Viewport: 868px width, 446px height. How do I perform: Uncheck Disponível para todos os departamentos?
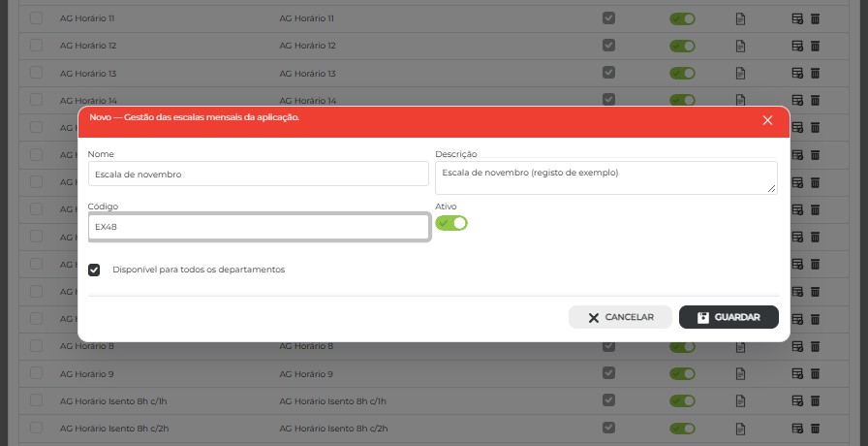tap(94, 270)
